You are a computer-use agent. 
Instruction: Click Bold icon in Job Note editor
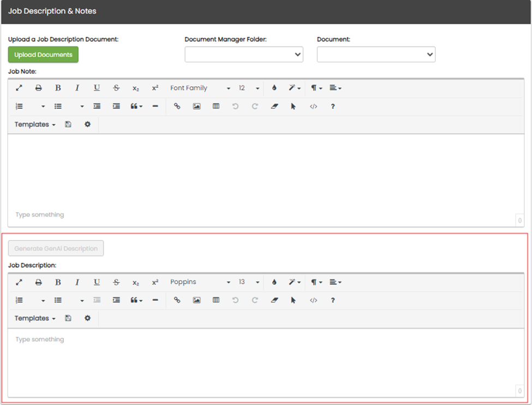pos(58,88)
